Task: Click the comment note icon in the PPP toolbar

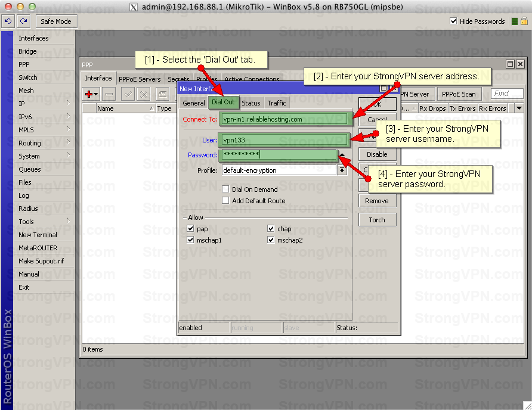Action: (162, 94)
